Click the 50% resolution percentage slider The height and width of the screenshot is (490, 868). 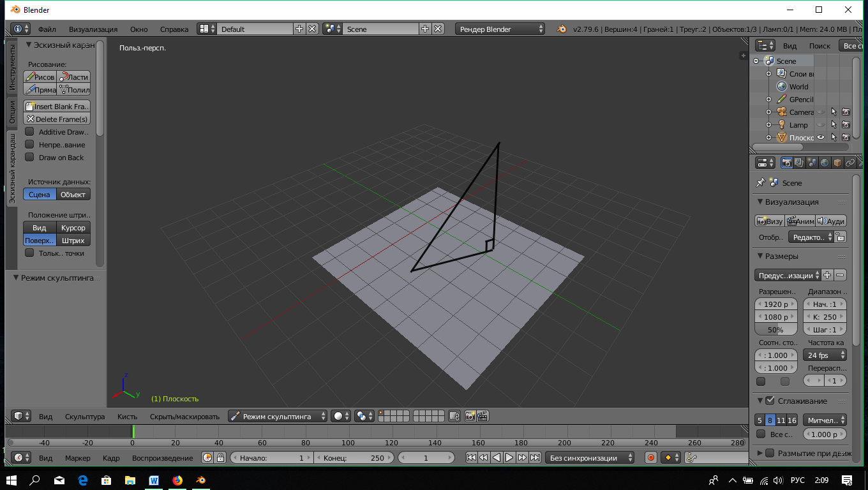coord(775,330)
